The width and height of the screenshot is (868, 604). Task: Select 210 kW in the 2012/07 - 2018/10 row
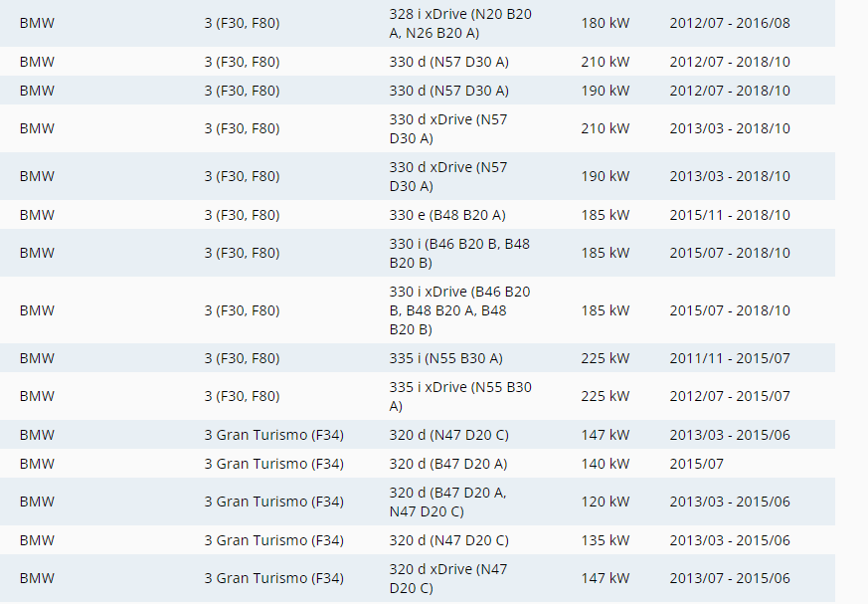(606, 62)
